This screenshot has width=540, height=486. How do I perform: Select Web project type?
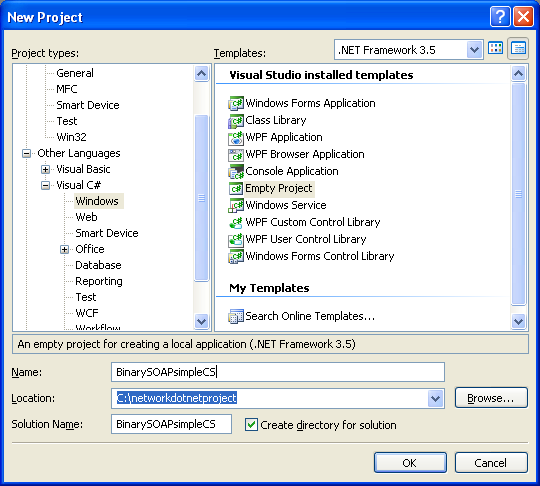point(86,217)
